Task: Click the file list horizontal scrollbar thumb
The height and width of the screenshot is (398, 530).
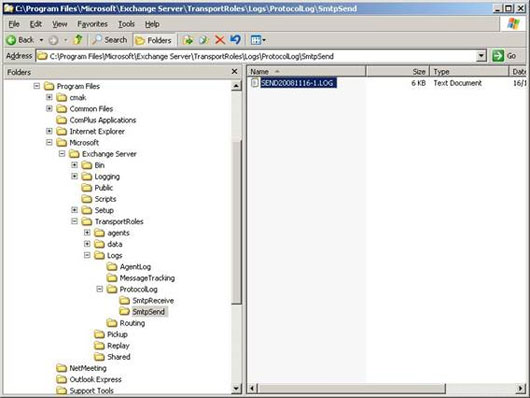Action: click(x=351, y=389)
